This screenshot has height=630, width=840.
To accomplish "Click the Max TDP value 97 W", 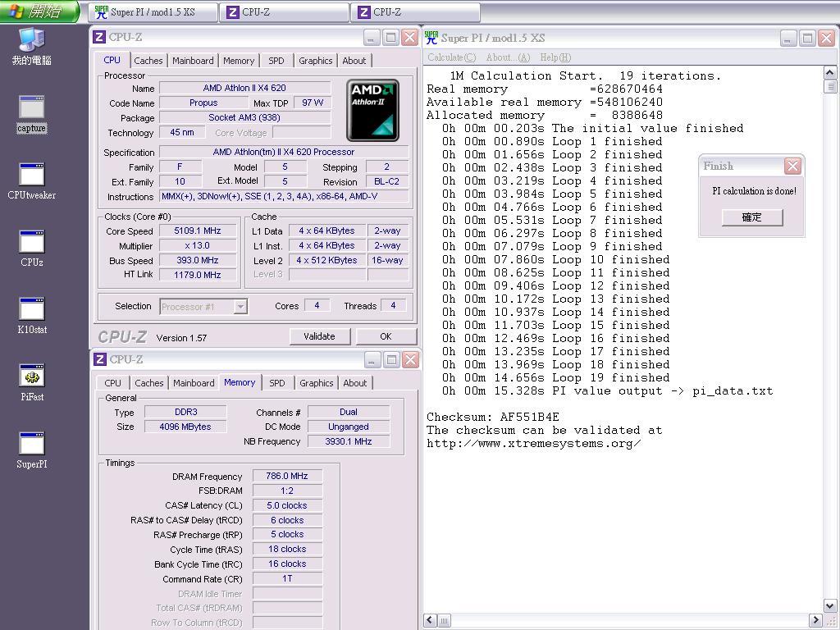I will tap(313, 103).
